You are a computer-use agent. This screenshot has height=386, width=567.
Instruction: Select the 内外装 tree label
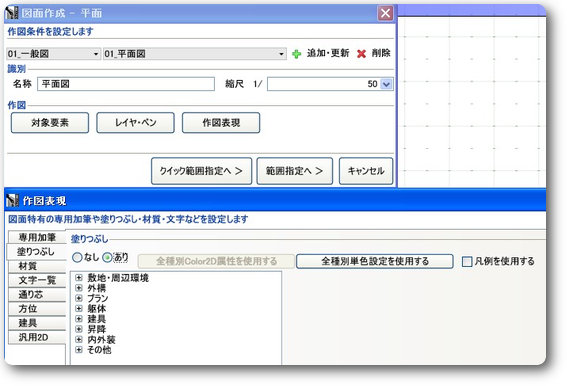101,340
